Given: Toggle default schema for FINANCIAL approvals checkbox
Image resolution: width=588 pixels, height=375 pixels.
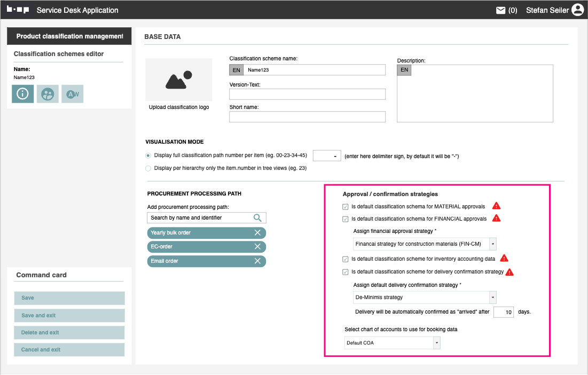Looking at the screenshot, I should [x=346, y=219].
